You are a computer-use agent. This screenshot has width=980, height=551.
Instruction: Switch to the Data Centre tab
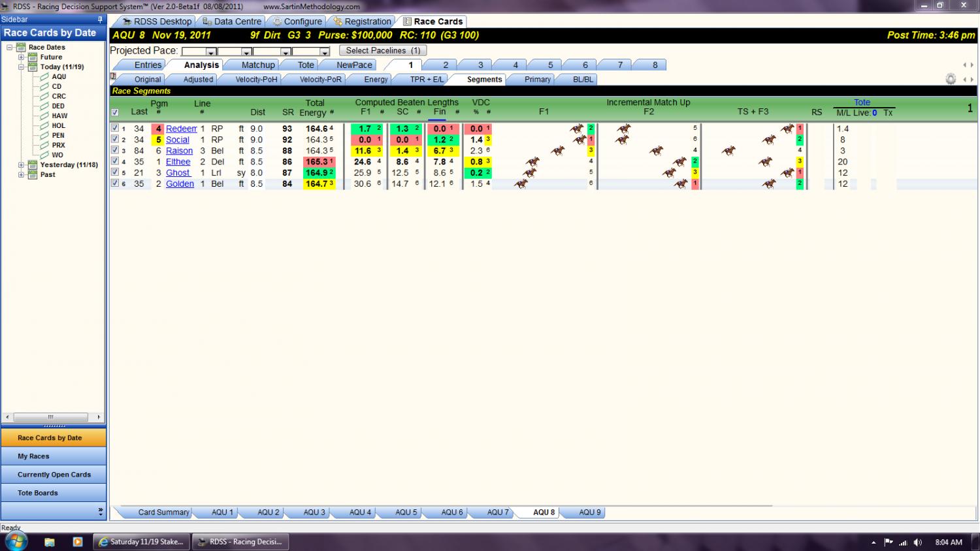[232, 22]
